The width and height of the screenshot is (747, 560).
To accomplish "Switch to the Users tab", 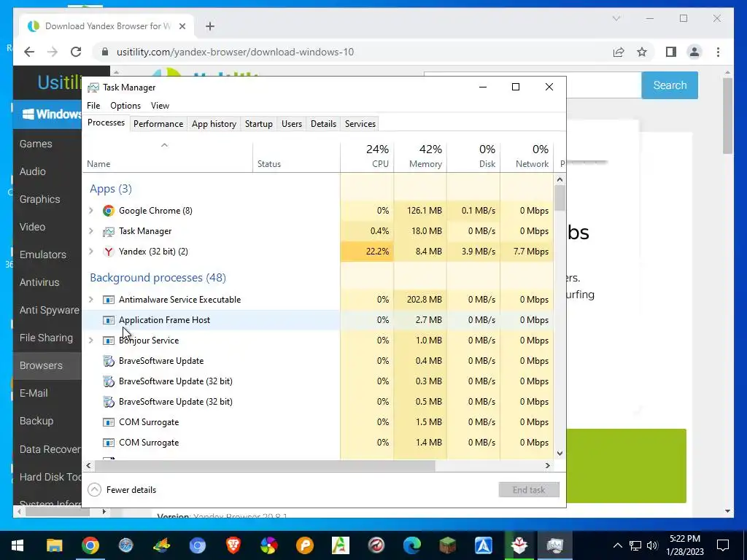I will (x=292, y=124).
